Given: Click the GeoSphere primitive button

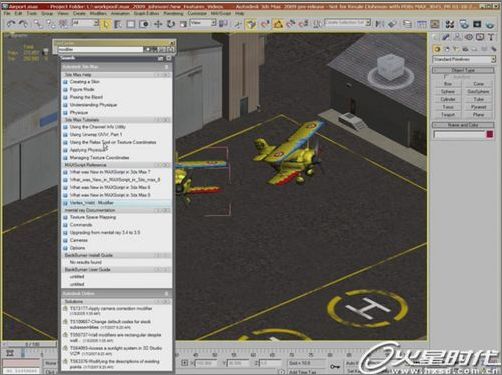Looking at the screenshot, I should (478, 91).
